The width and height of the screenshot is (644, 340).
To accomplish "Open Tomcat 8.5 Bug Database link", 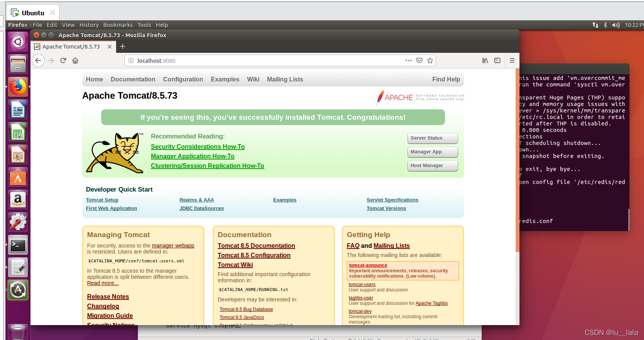I will tap(246, 309).
